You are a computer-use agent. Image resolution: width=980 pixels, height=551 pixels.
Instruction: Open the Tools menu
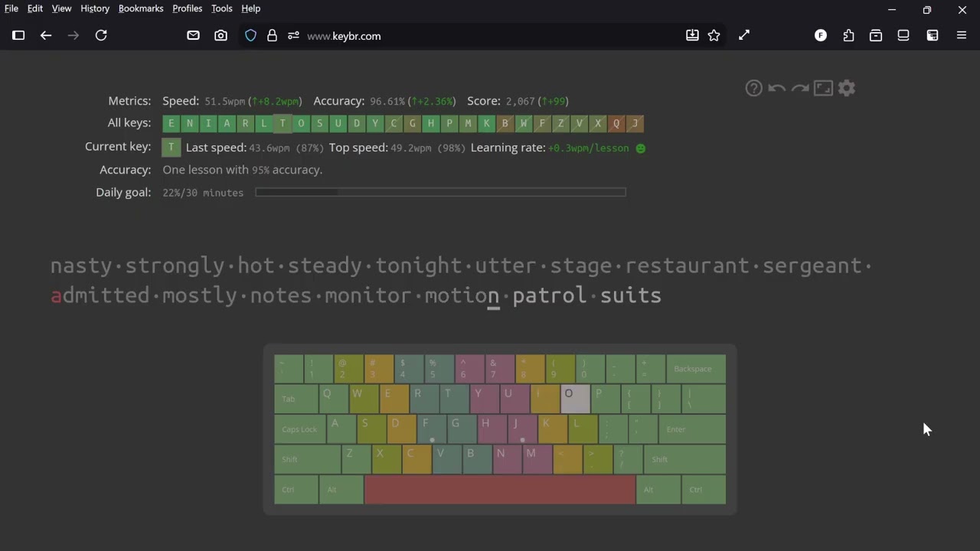point(222,8)
